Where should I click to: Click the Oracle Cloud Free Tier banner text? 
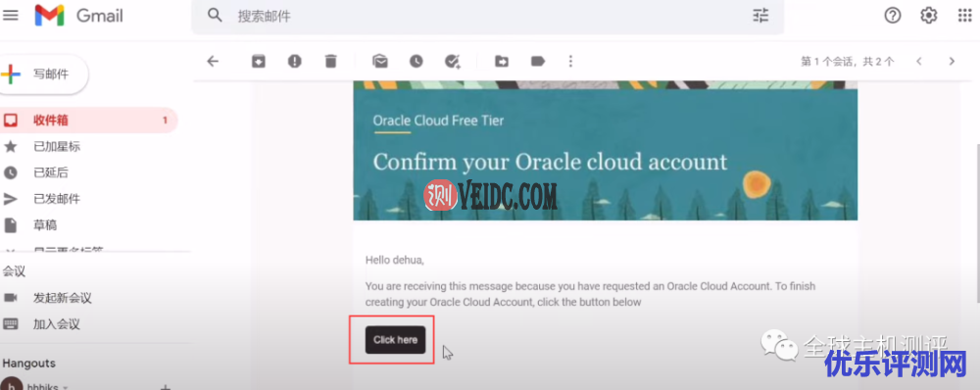438,121
